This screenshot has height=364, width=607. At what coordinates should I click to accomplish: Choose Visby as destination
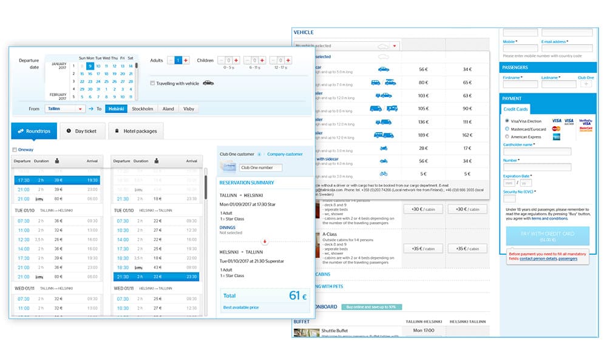click(x=189, y=109)
